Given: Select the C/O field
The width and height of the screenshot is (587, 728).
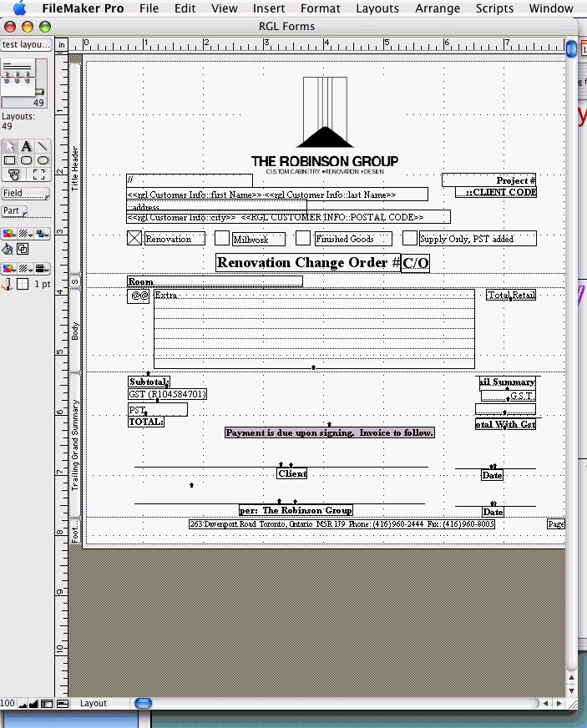Looking at the screenshot, I should pos(415,263).
